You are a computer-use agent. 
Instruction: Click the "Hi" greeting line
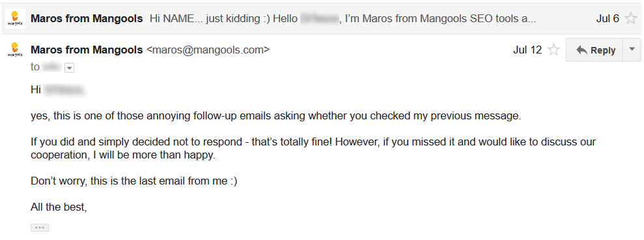pyautogui.click(x=58, y=90)
